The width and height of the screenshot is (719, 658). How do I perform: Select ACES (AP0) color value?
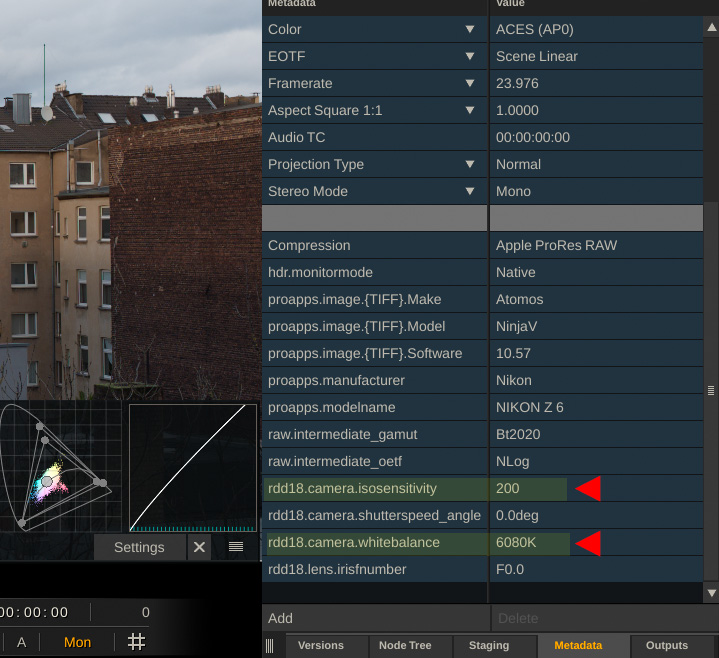click(596, 29)
